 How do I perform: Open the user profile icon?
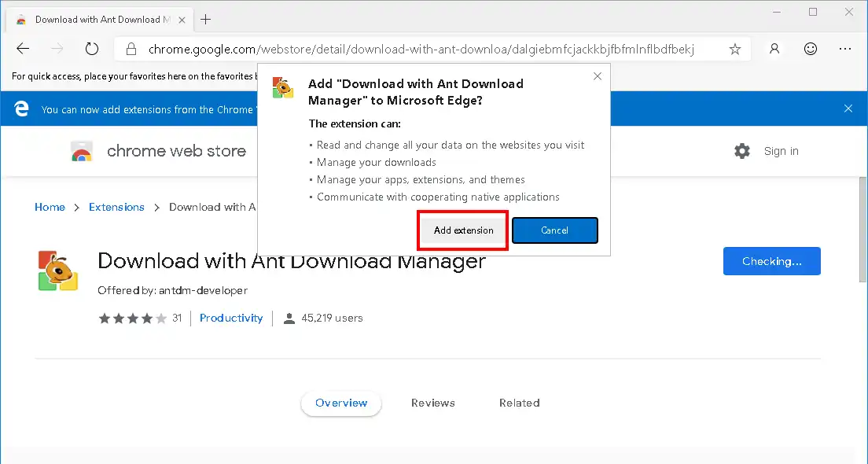(774, 49)
